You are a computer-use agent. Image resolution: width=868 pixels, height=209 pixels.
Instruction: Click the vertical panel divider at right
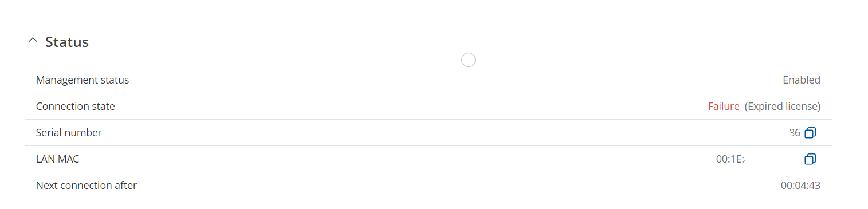click(858, 104)
